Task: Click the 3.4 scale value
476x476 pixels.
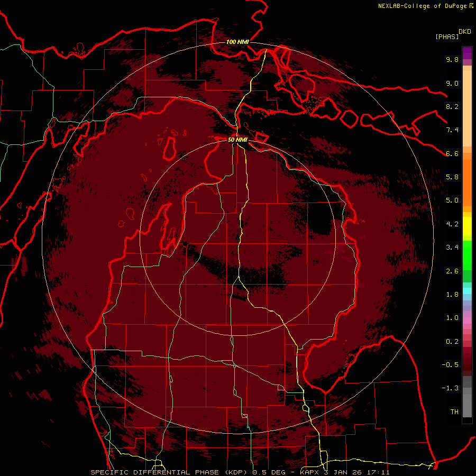Action: tap(452, 248)
